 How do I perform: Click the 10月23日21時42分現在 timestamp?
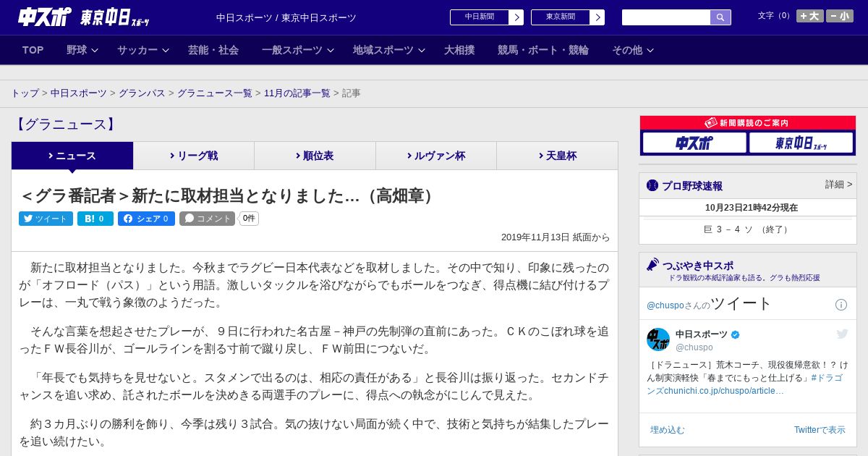point(752,208)
